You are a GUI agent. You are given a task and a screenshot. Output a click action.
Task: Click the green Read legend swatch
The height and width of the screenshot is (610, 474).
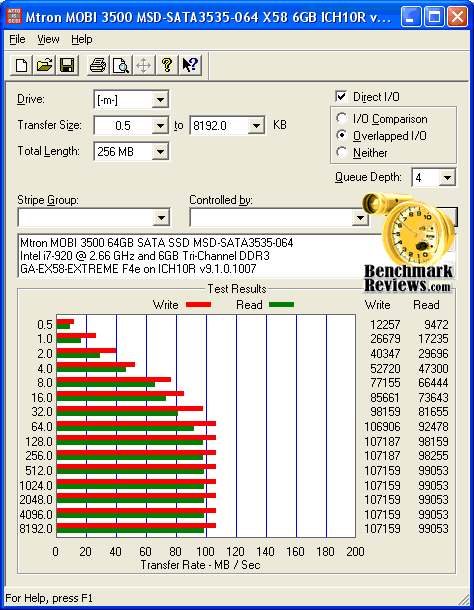281,305
